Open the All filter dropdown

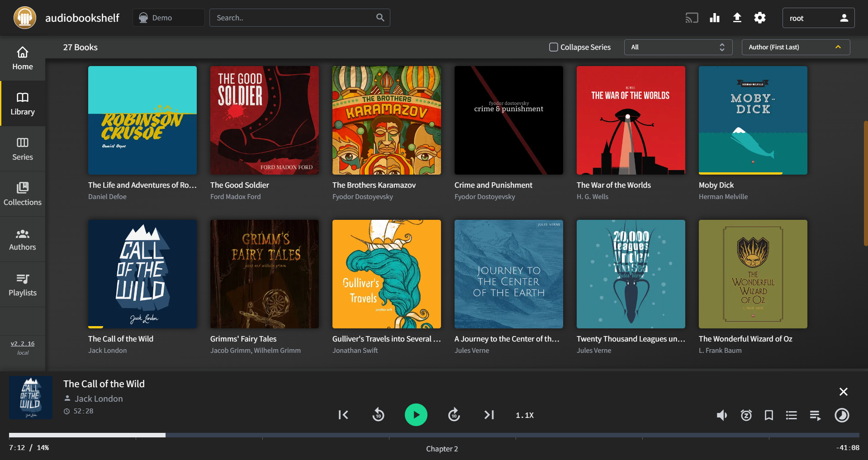coord(678,47)
